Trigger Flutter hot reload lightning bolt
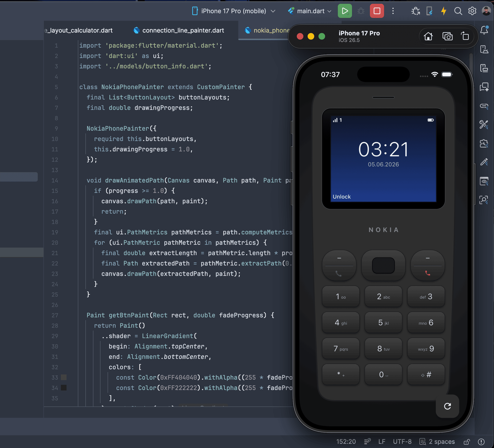The width and height of the screenshot is (494, 448). 444,11
